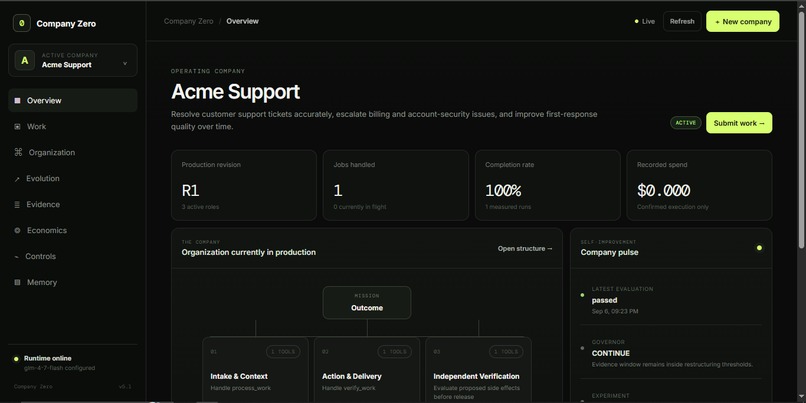Navigate to the Evidence section
This screenshot has width=806, height=403.
(72, 204)
